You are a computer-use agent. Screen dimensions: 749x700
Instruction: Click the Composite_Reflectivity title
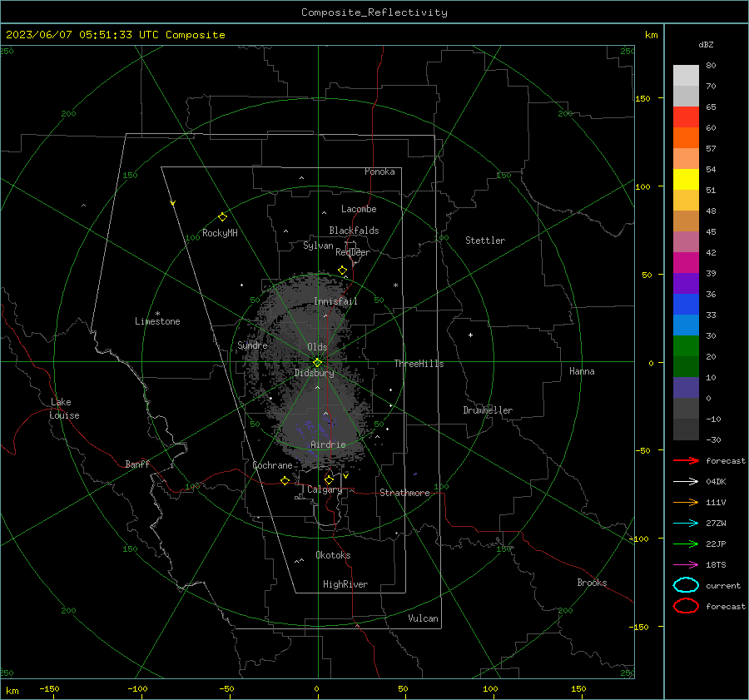click(x=374, y=12)
